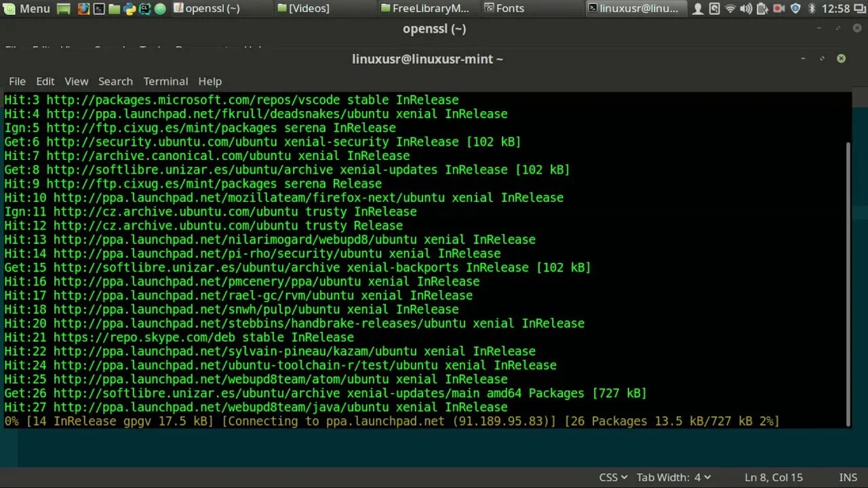Click the Hit:22 sylvain-pineau/kazam line
Screen dimensions: 868x488
(x=270, y=351)
